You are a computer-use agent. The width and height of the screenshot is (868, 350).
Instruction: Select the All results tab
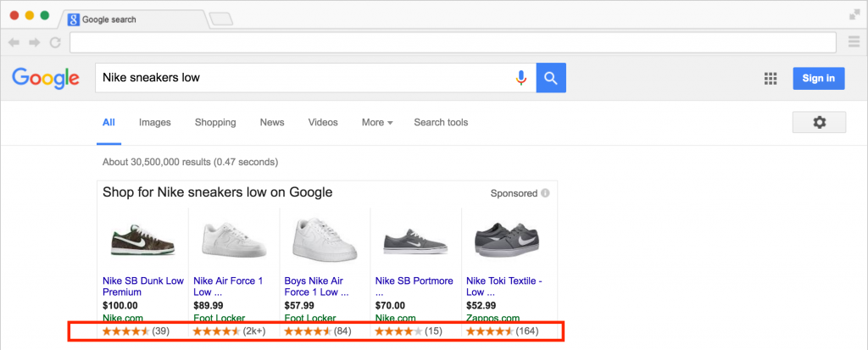(108, 122)
